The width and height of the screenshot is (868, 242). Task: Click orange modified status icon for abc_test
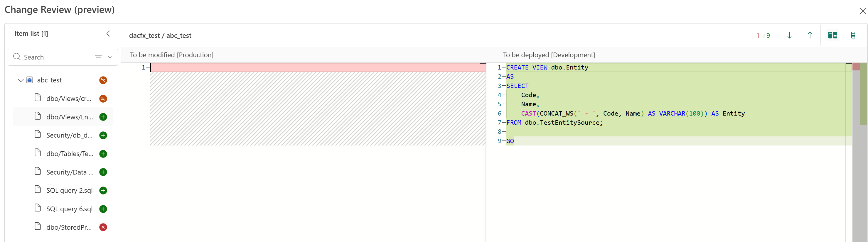[103, 80]
